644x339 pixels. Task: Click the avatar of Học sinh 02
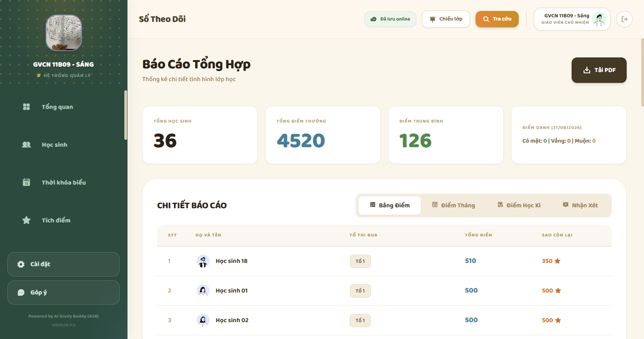click(203, 320)
